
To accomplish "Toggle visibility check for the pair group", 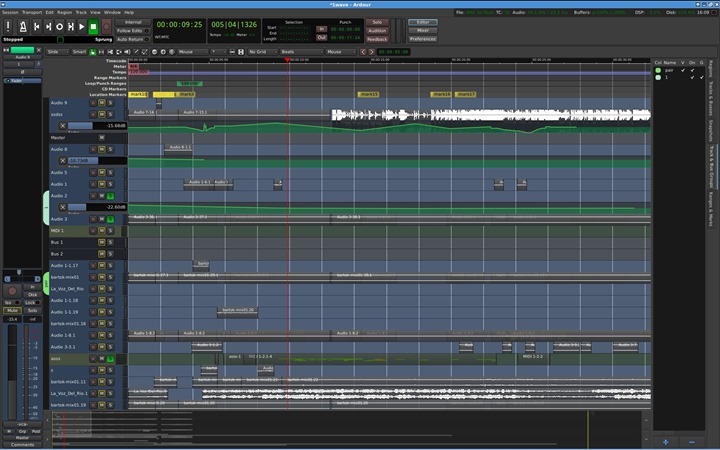I will pos(683,71).
